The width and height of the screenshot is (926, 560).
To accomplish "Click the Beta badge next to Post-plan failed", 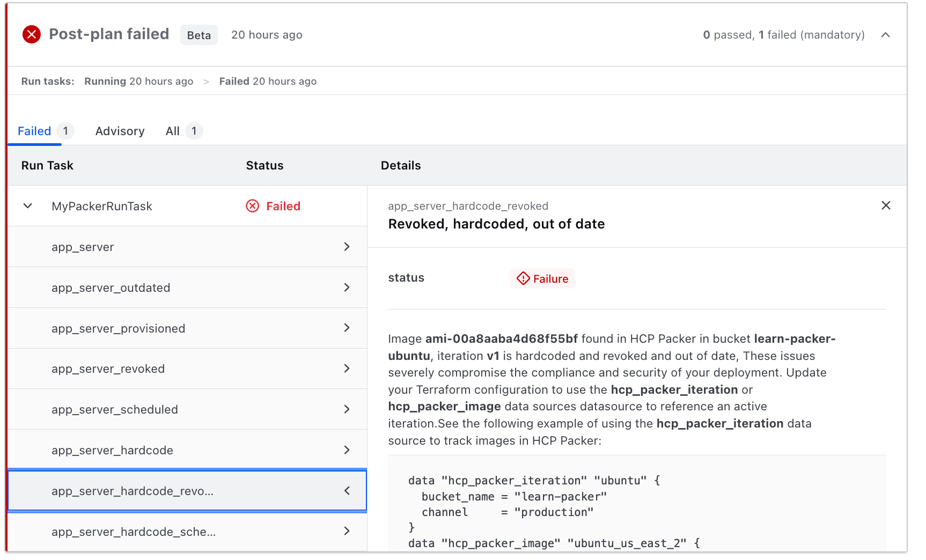I will point(199,35).
